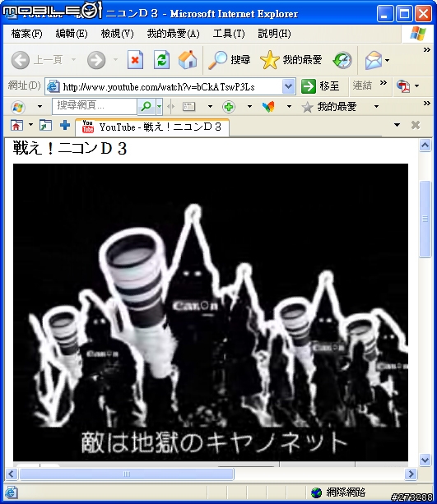Click the vertical scrollbar thumb

click(425, 219)
